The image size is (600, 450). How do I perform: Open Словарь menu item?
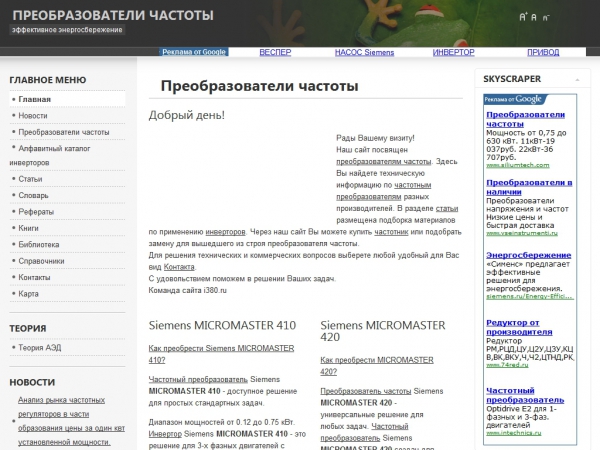click(x=67, y=195)
